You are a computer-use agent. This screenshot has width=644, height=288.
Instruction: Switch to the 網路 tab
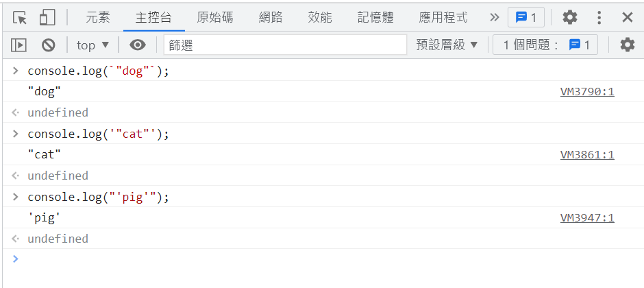click(271, 17)
